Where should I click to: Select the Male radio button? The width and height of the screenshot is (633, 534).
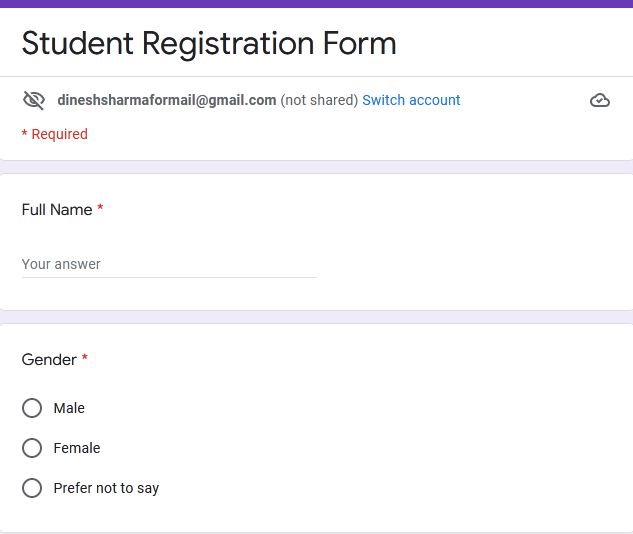[32, 408]
